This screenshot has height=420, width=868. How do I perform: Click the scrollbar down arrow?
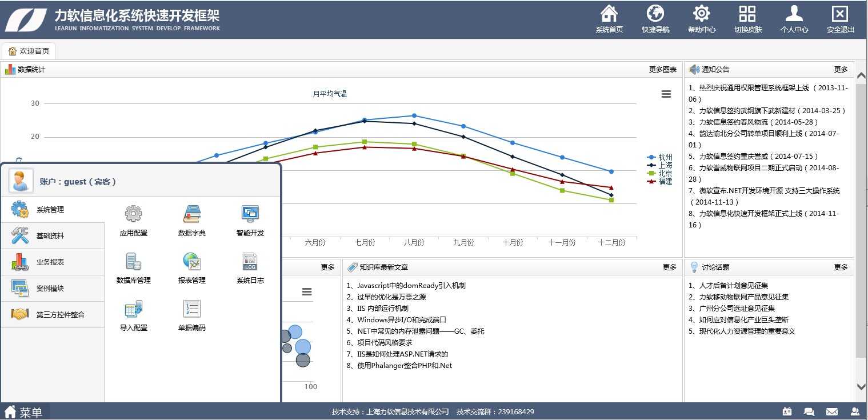(861, 387)
